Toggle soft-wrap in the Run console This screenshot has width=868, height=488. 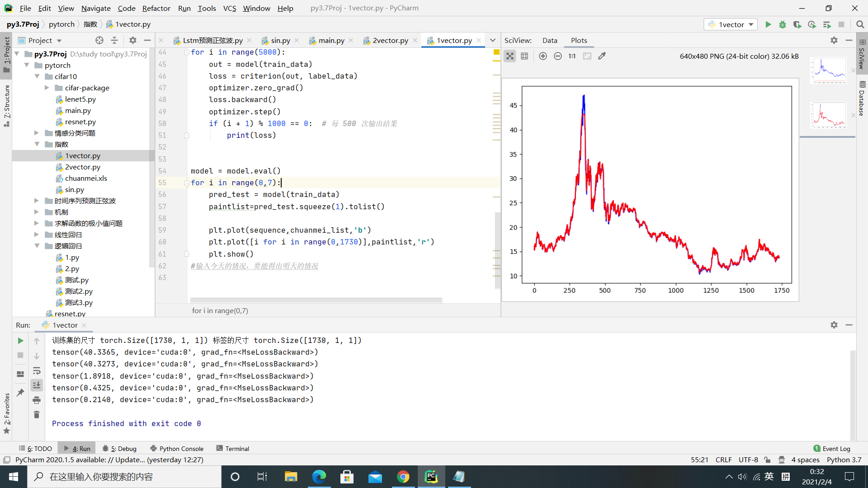coord(37,371)
